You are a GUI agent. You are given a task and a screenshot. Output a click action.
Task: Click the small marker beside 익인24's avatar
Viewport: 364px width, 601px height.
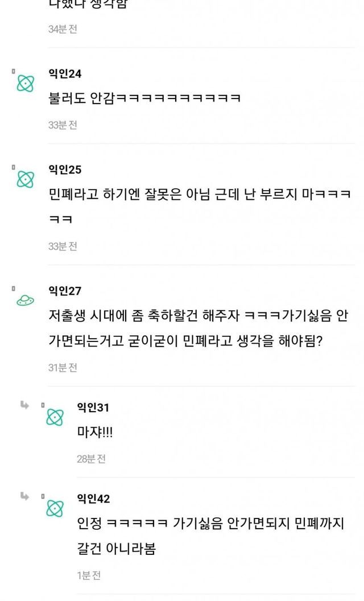[x=13, y=71]
